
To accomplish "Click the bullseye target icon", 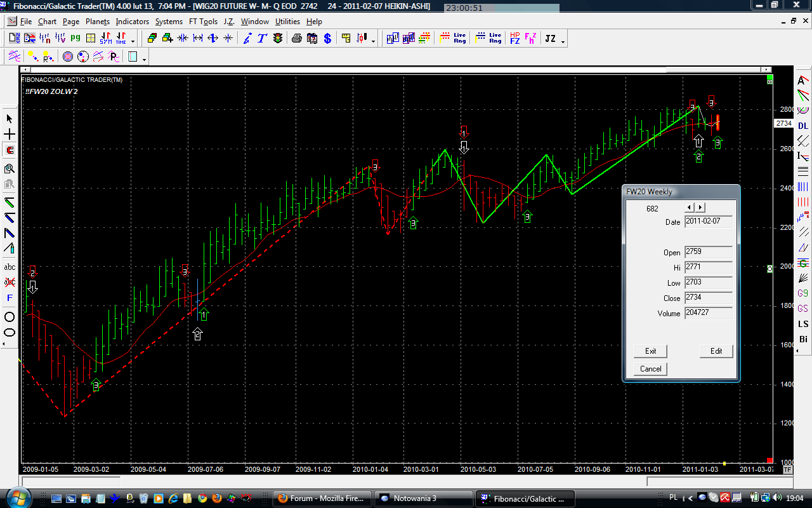I will pyautogui.click(x=68, y=57).
